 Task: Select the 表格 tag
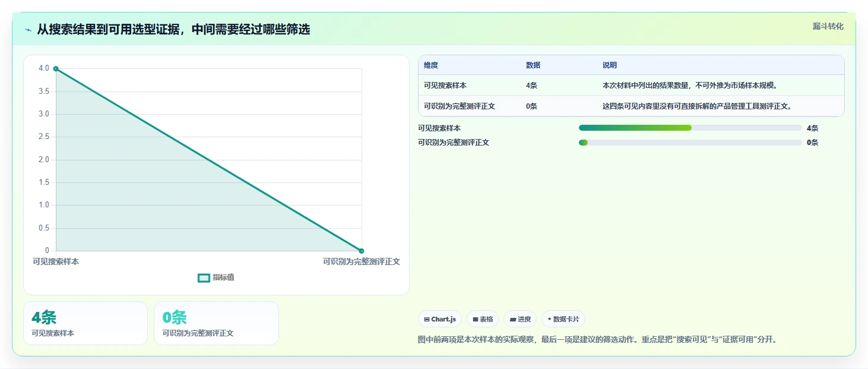coord(483,319)
